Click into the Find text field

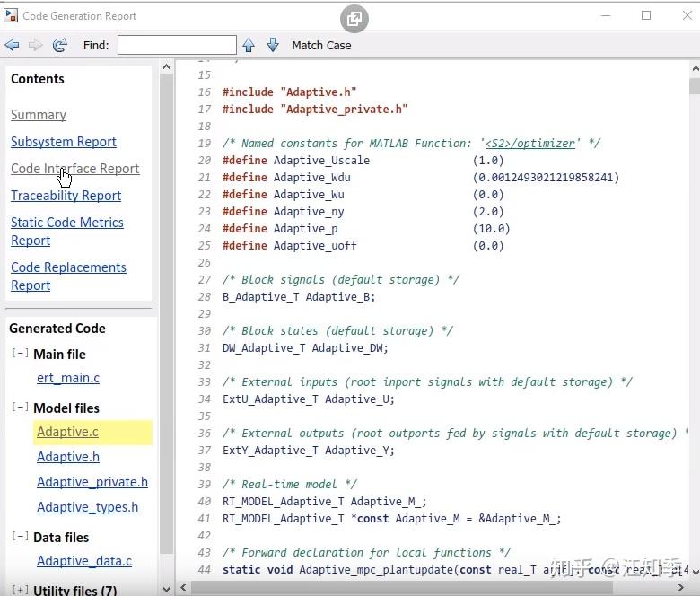177,45
